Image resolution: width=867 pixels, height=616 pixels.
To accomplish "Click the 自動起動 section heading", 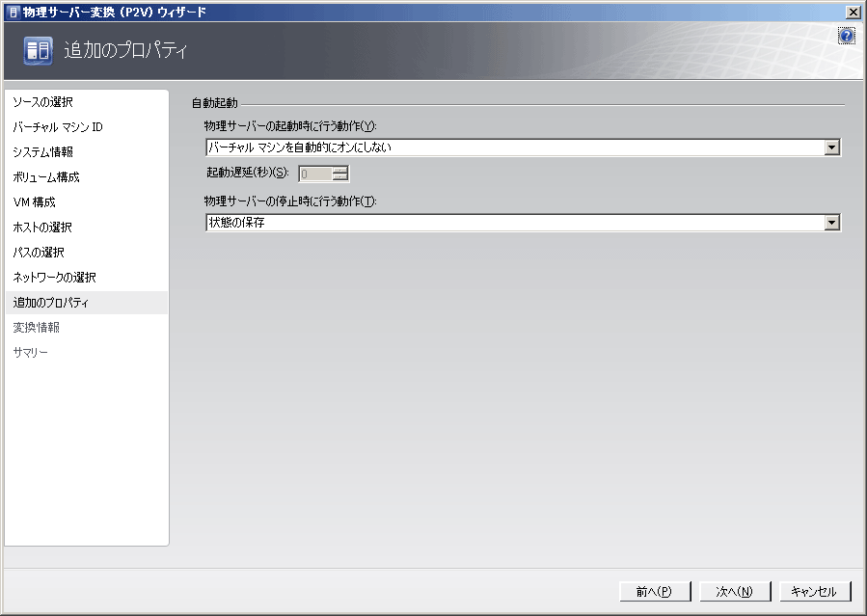I will pos(214,103).
